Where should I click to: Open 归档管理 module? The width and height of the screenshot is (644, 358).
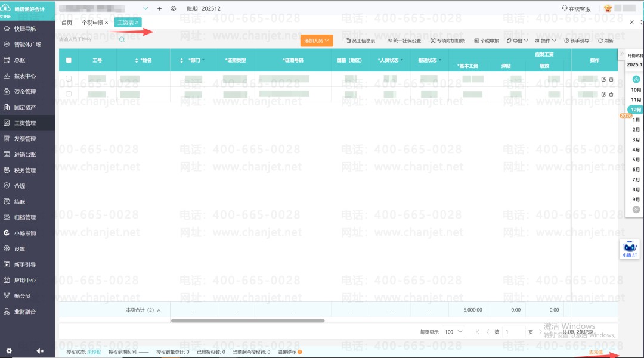pos(24,217)
